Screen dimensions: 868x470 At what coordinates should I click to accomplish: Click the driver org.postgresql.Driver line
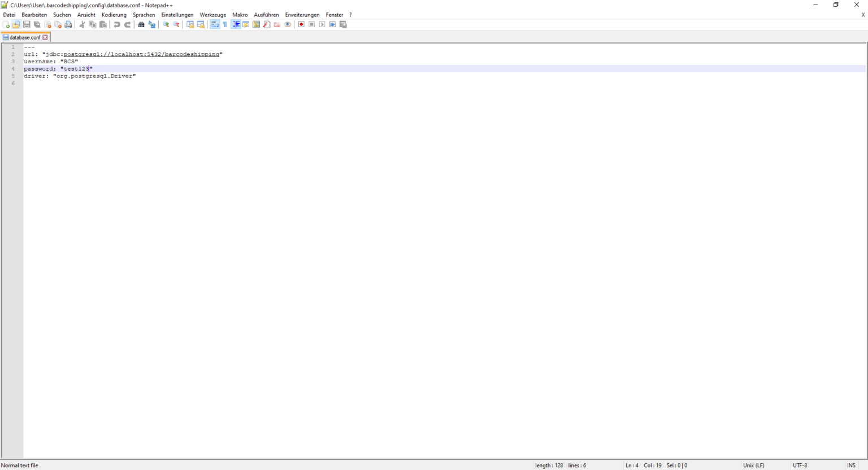80,76
